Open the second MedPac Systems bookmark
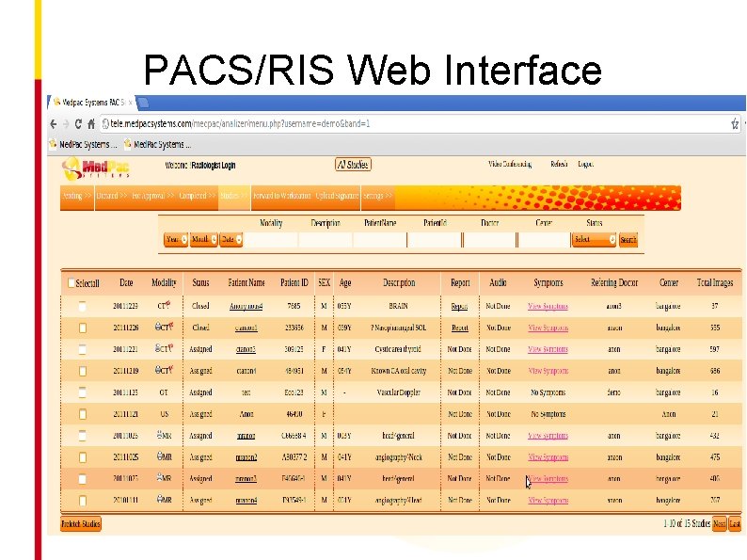The image size is (747, 560). pyautogui.click(x=157, y=144)
